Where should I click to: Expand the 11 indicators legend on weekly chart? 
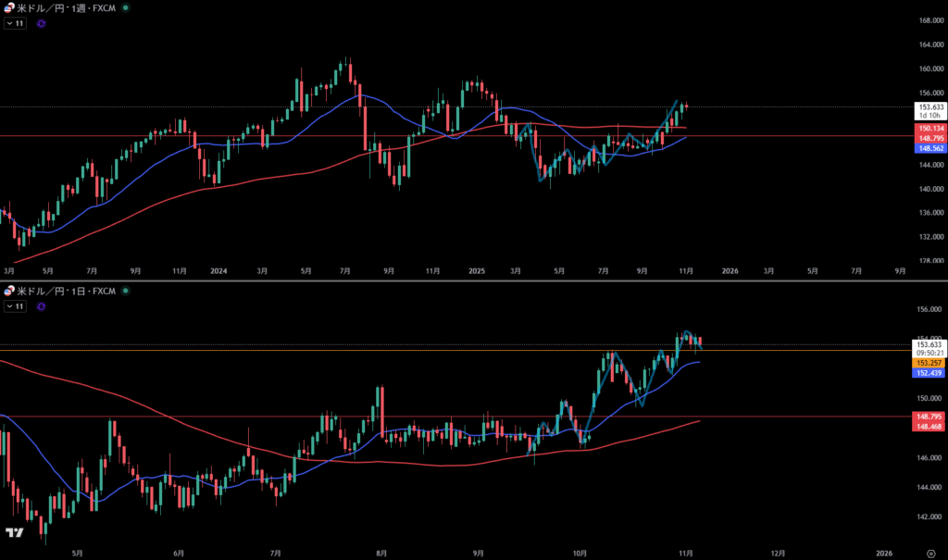15,23
